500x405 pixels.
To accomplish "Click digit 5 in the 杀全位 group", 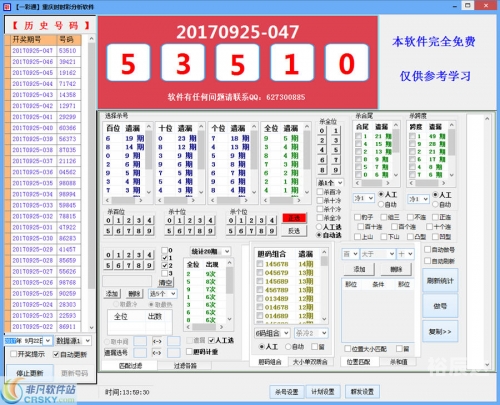I will (336, 150).
